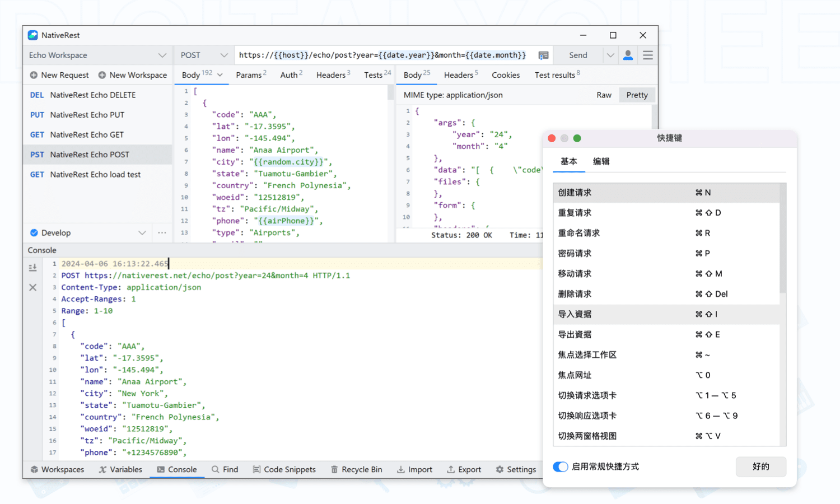The width and height of the screenshot is (840, 504).
Task: Click the Send button
Action: tap(578, 55)
